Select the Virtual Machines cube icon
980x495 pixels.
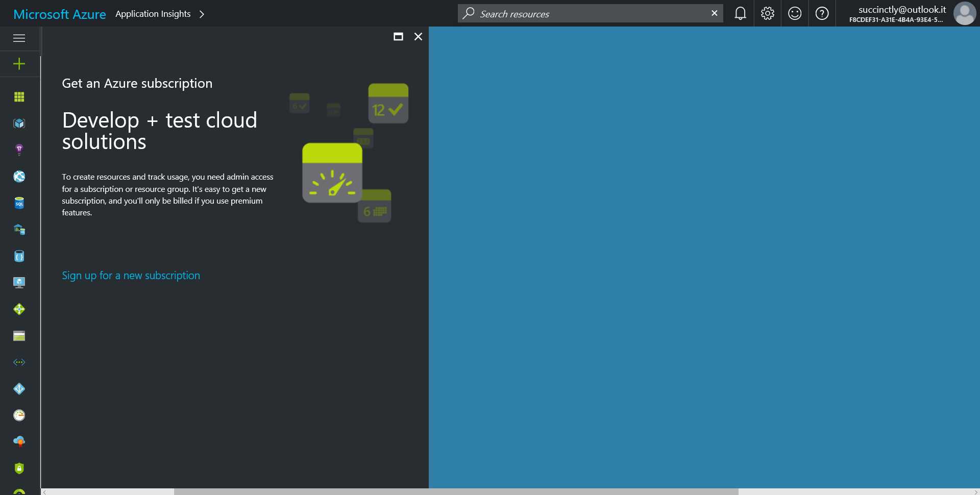tap(19, 123)
